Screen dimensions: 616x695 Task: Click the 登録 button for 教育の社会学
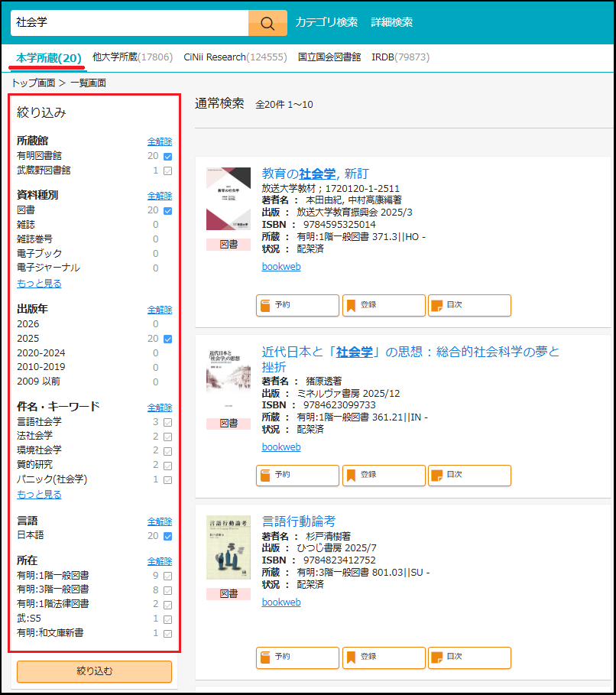(x=384, y=305)
